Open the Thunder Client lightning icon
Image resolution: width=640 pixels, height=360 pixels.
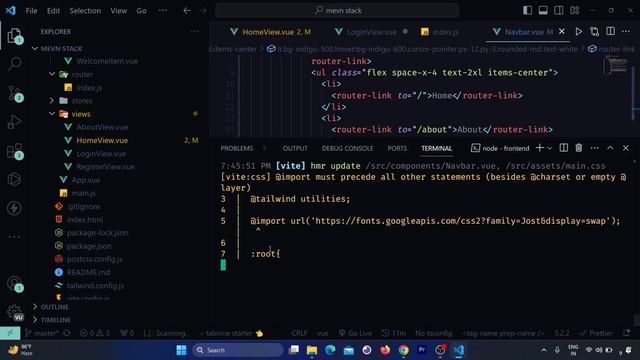click(x=14, y=208)
